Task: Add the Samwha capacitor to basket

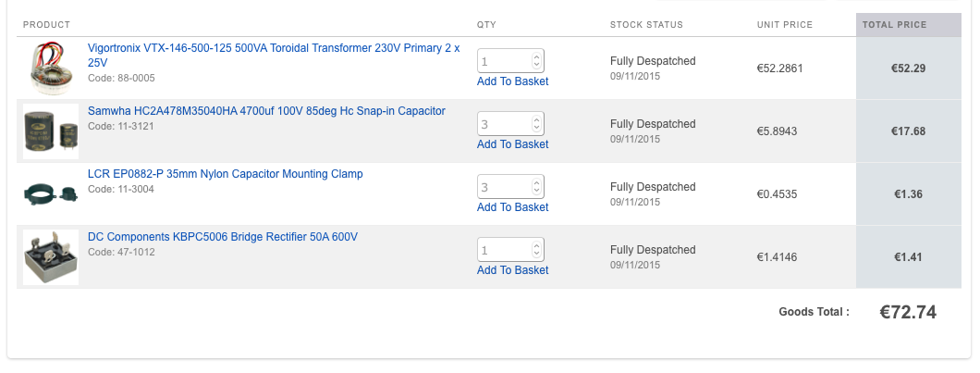Action: click(x=512, y=144)
